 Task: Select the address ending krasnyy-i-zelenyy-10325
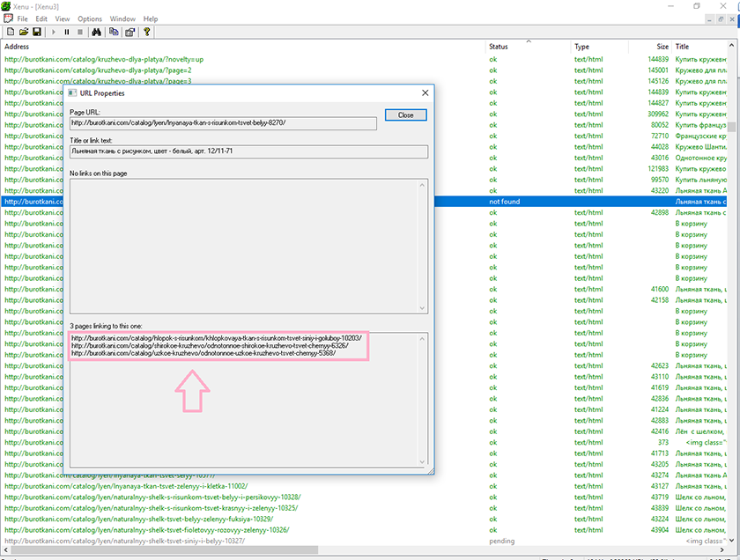click(151, 508)
